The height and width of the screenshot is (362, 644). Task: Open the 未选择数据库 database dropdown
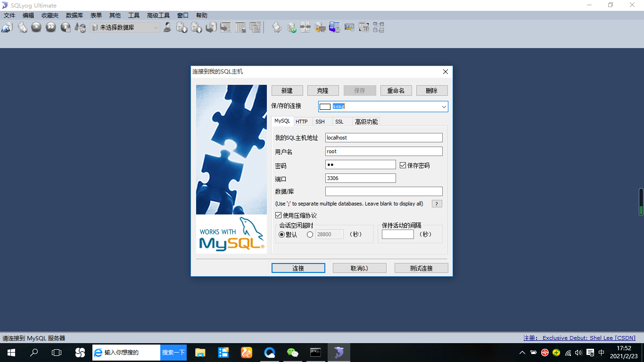[x=125, y=28]
